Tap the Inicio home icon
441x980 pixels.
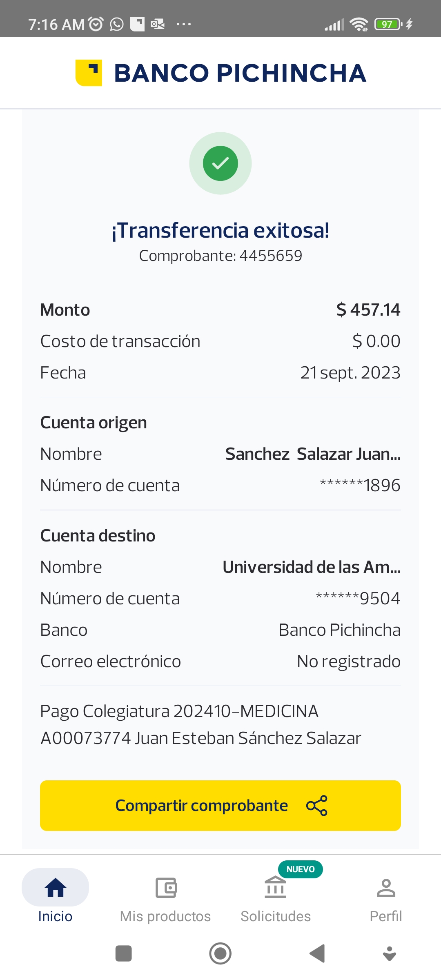point(56,888)
